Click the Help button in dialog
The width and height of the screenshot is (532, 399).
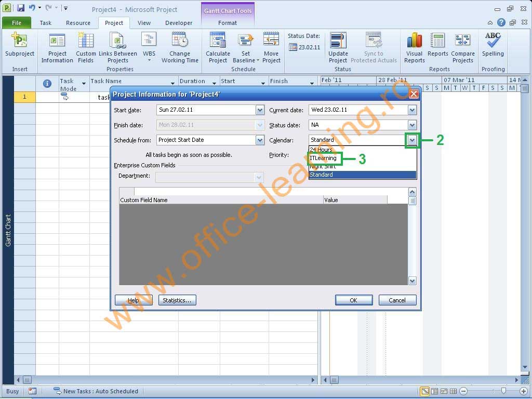(x=134, y=300)
